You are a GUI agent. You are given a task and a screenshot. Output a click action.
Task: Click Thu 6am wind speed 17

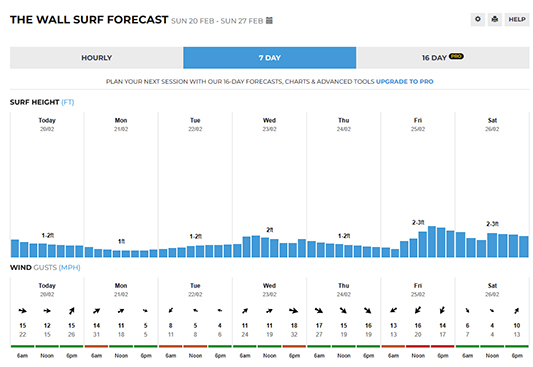[x=319, y=326]
